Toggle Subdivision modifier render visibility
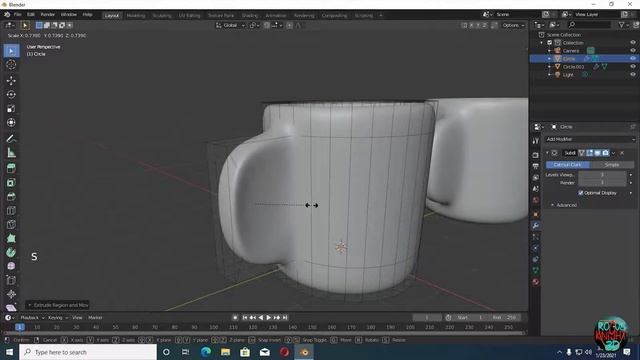The height and width of the screenshot is (360, 640). pos(606,153)
